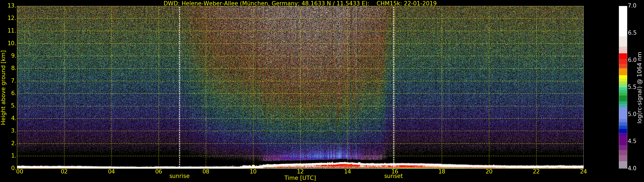Click the sunrise label below the time axis

[x=179, y=176]
